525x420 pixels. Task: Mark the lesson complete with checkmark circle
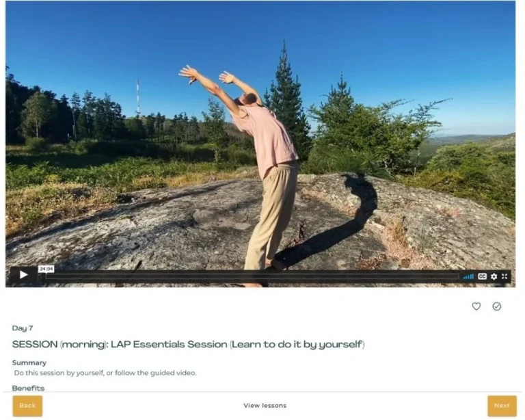coord(496,306)
